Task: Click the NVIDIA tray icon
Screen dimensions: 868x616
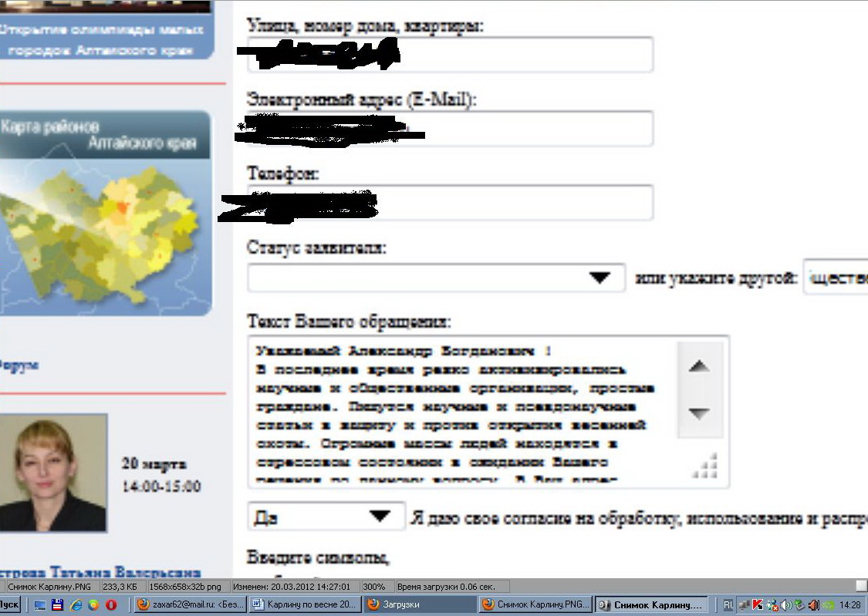Action: click(x=829, y=605)
